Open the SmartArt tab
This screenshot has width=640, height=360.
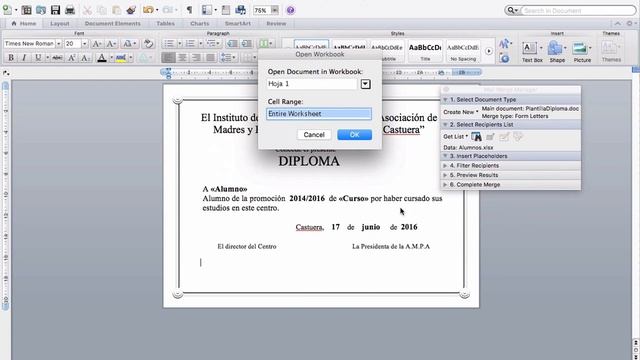point(238,24)
